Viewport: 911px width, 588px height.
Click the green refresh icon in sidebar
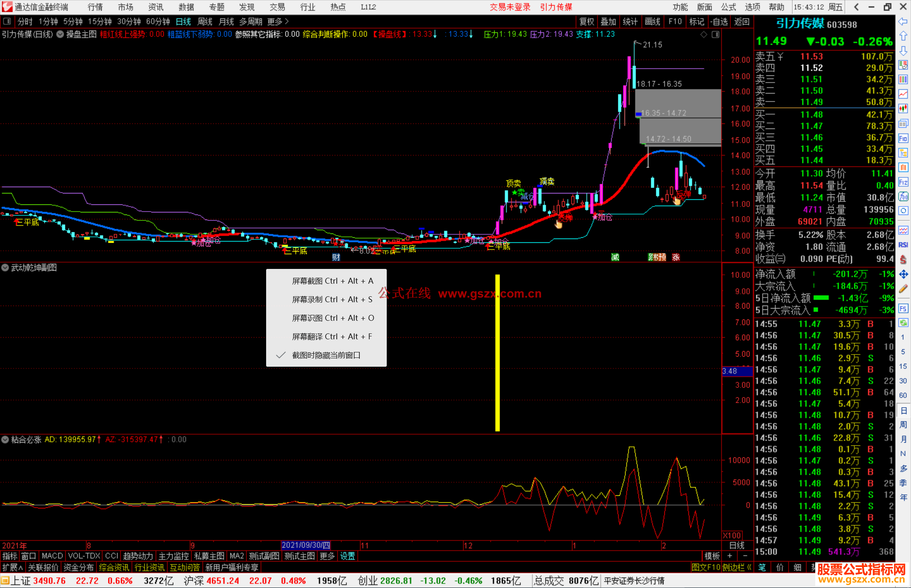pyautogui.click(x=903, y=323)
